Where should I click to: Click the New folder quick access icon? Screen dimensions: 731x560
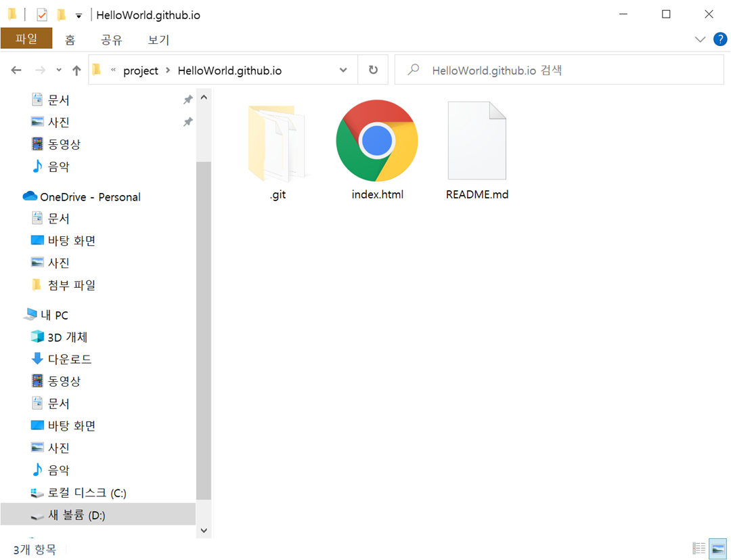pos(61,15)
